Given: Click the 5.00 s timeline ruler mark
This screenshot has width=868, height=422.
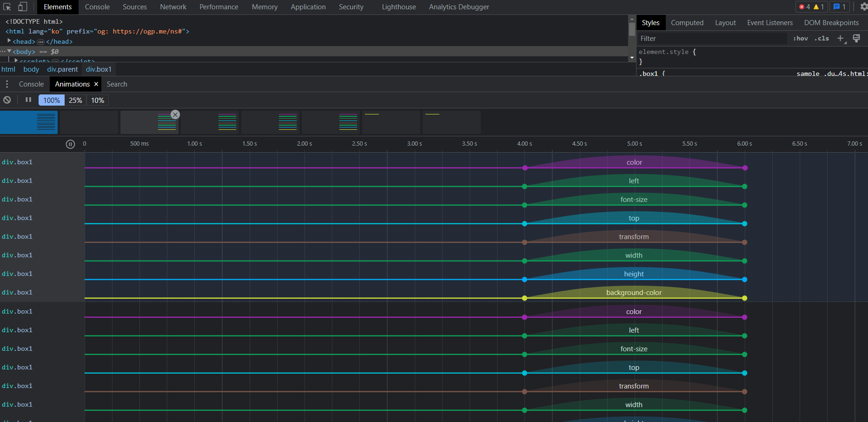Looking at the screenshot, I should (635, 144).
